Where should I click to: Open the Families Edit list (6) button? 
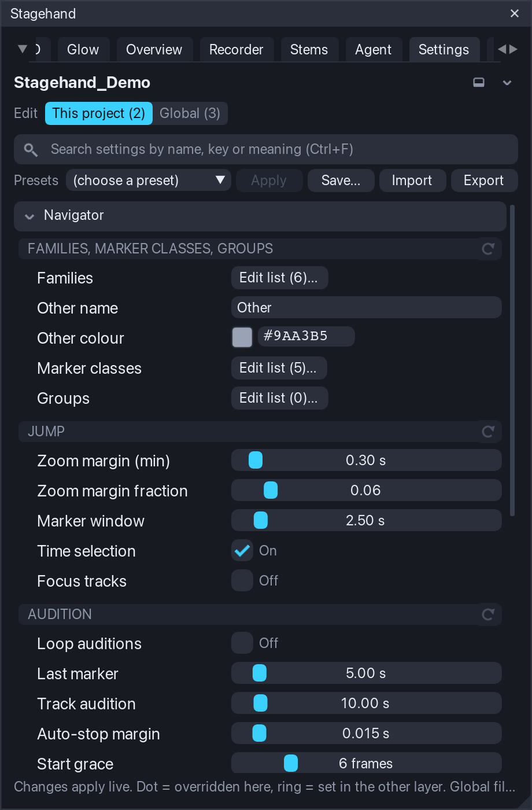tap(279, 278)
